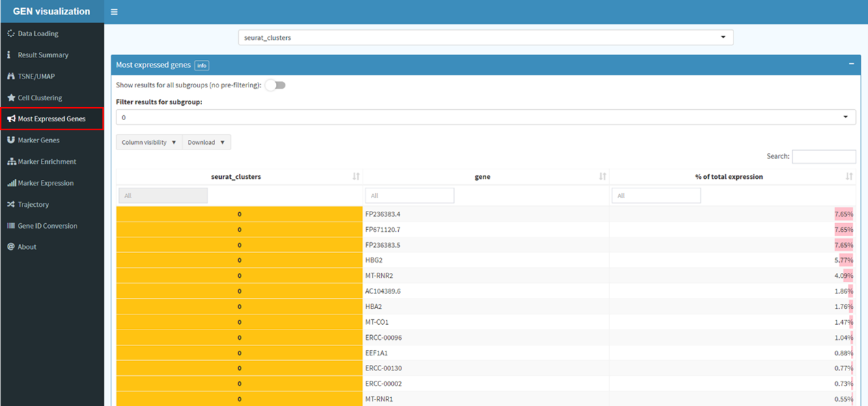Expand the Column visibility menu
The width and height of the screenshot is (868, 406).
tap(149, 143)
